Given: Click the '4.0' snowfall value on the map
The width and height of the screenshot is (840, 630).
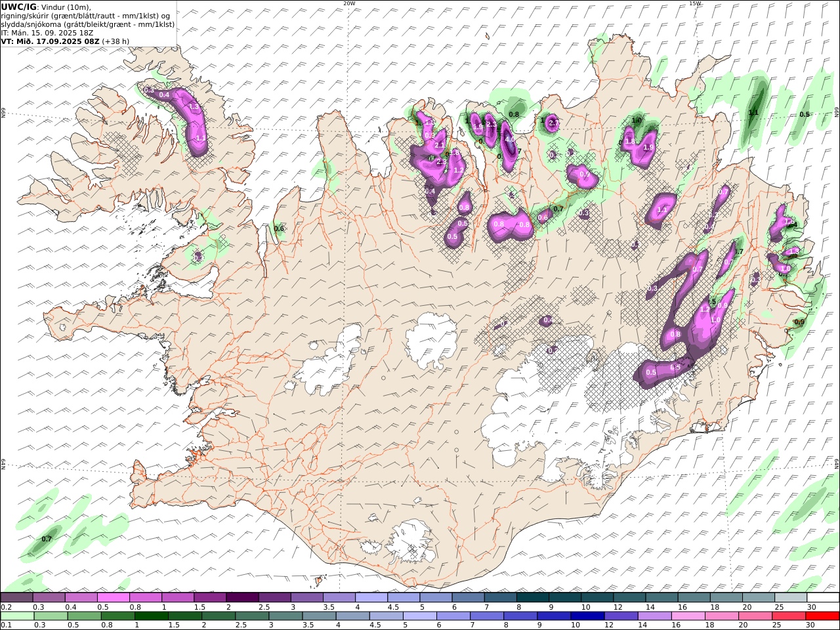Looking at the screenshot, I should click(510, 139).
